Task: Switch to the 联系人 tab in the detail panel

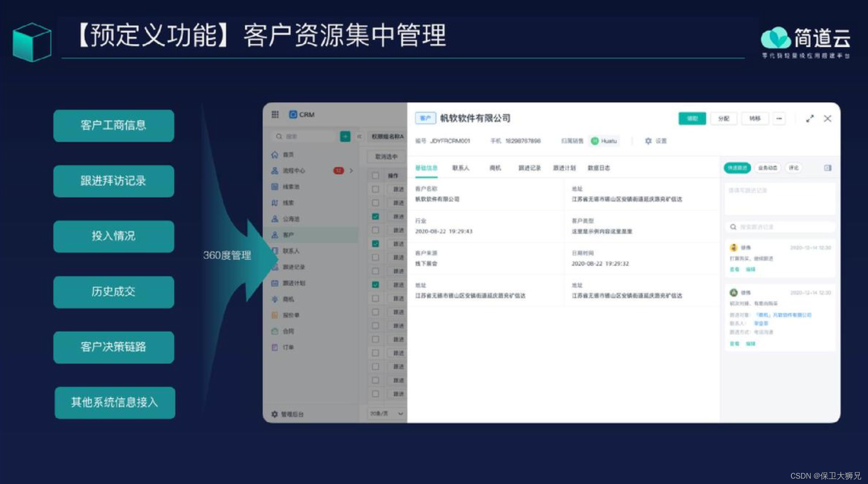Action: 461,168
